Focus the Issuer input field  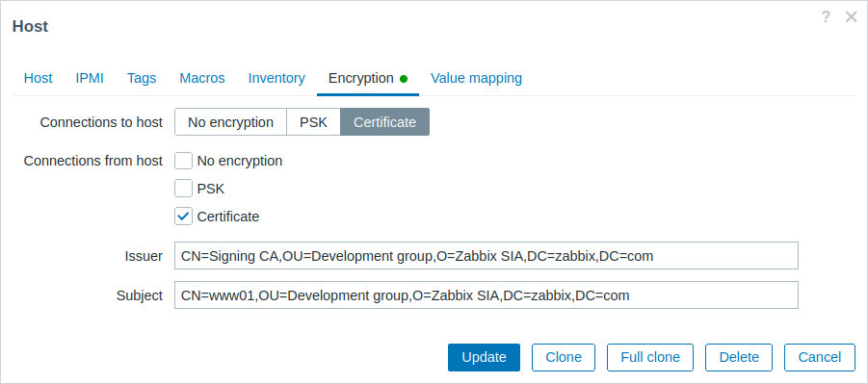click(487, 256)
